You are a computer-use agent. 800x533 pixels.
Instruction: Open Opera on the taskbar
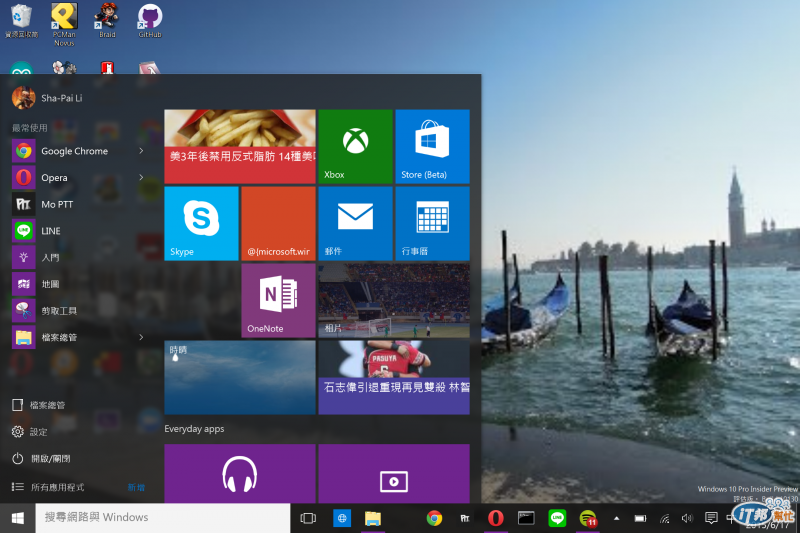coord(495,518)
